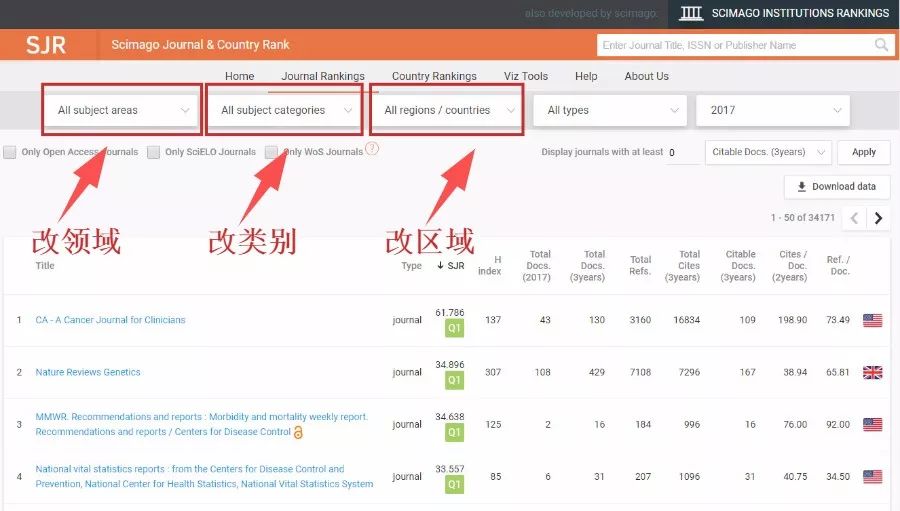
Task: Click Title column header
Action: point(45,265)
